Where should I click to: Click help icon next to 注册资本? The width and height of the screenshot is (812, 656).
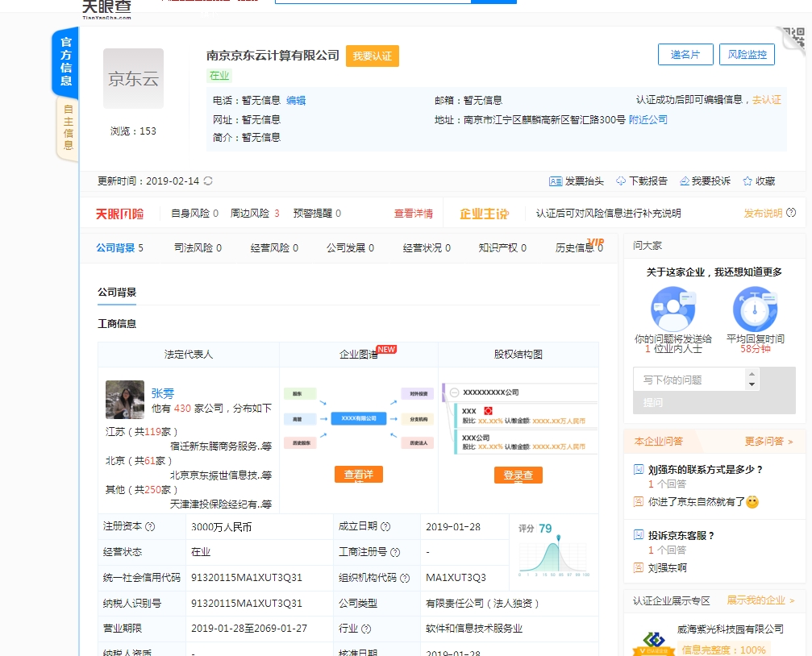coord(150,527)
